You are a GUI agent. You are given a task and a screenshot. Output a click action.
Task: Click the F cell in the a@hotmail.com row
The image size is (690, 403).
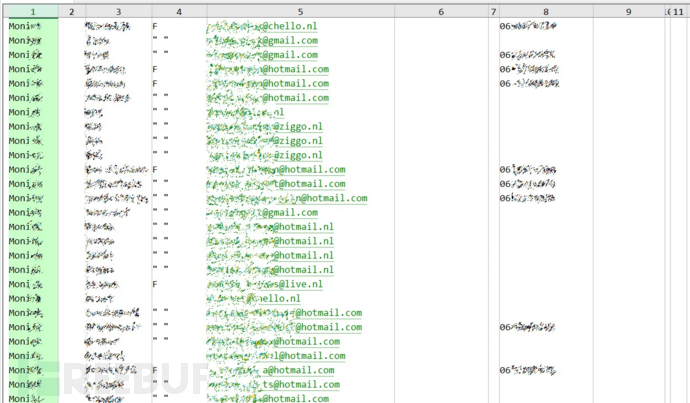(x=155, y=370)
